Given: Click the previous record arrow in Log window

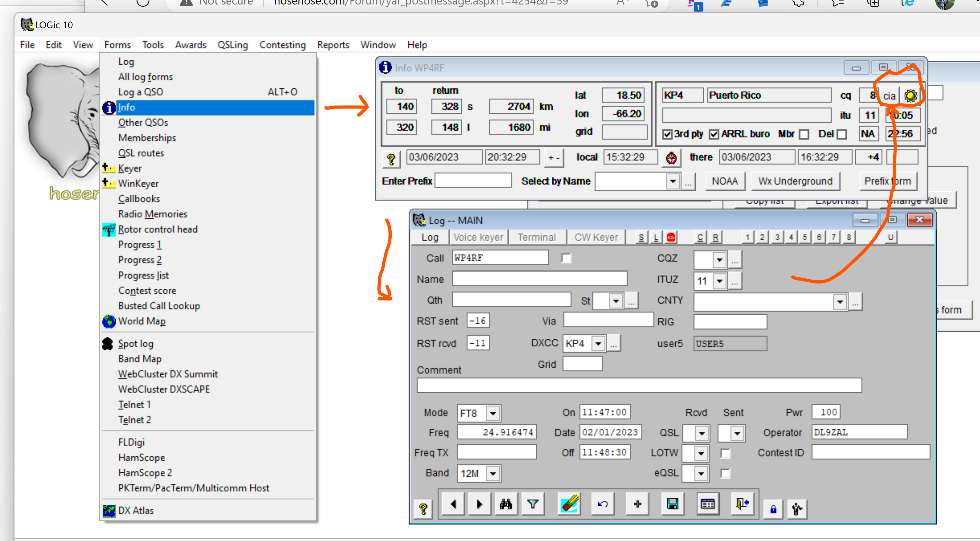Looking at the screenshot, I should 453,504.
